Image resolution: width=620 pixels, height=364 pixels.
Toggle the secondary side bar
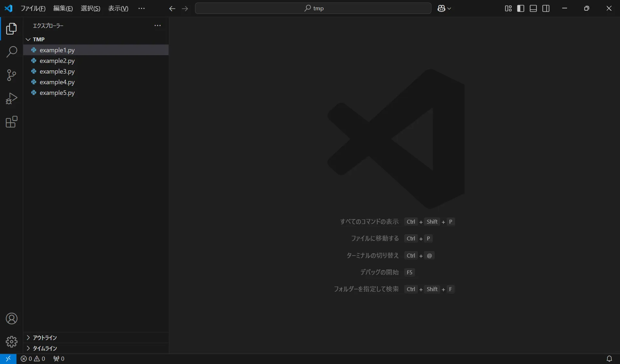pyautogui.click(x=546, y=8)
